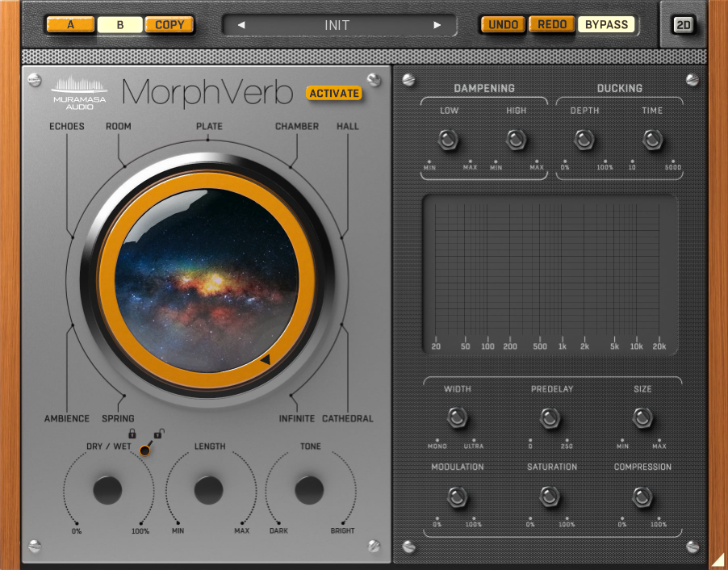This screenshot has height=570, width=728.
Task: Click the unlocked padlock icon above Dry/Wet
Action: pyautogui.click(x=158, y=434)
